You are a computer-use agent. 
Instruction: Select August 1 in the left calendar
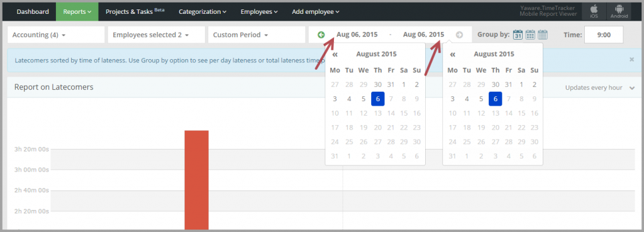point(404,85)
